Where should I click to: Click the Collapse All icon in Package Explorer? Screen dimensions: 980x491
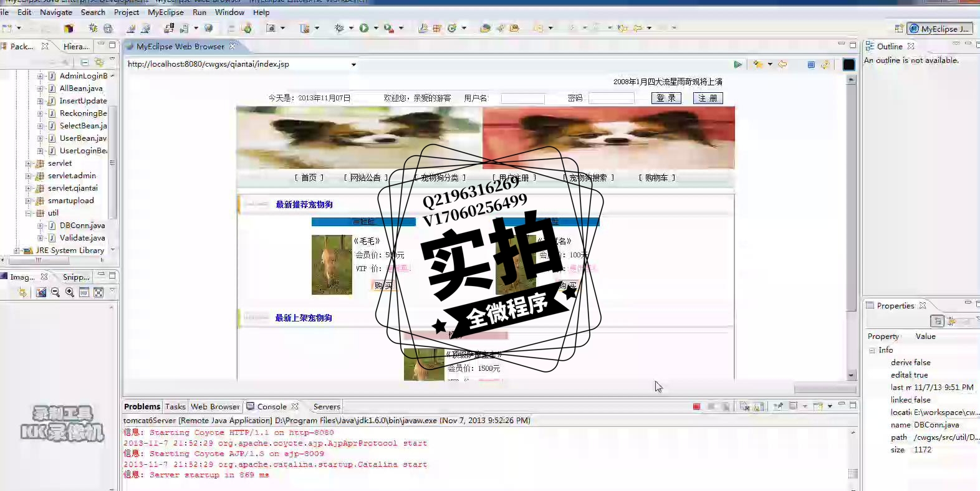85,62
